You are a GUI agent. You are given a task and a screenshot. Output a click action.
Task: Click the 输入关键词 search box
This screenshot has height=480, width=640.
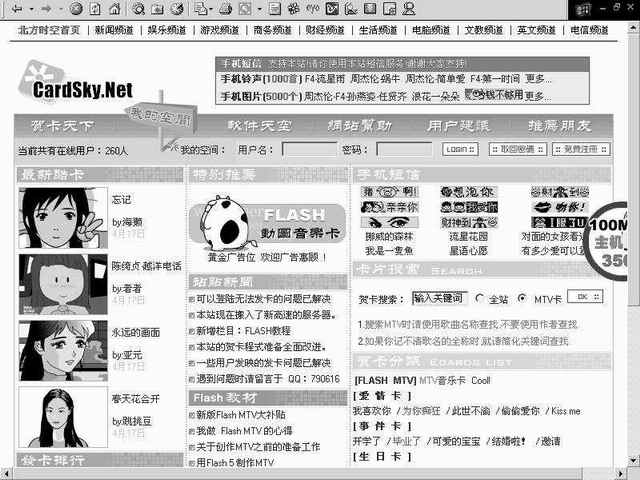click(x=439, y=298)
